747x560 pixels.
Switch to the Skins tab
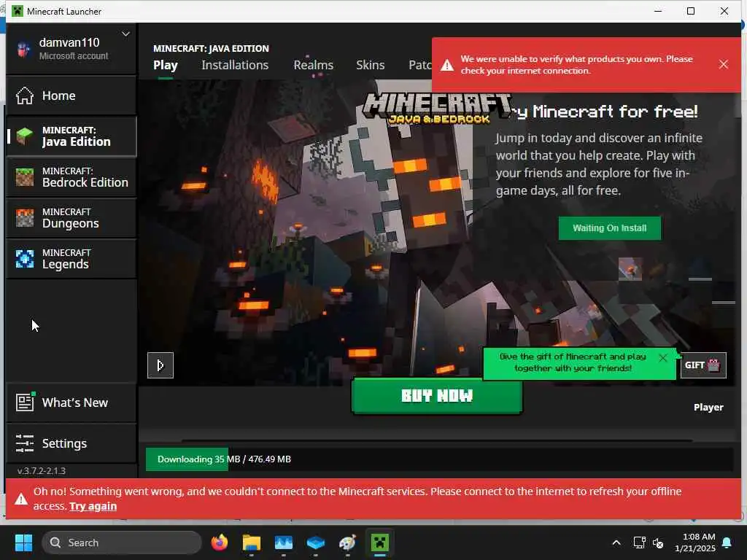pos(370,65)
